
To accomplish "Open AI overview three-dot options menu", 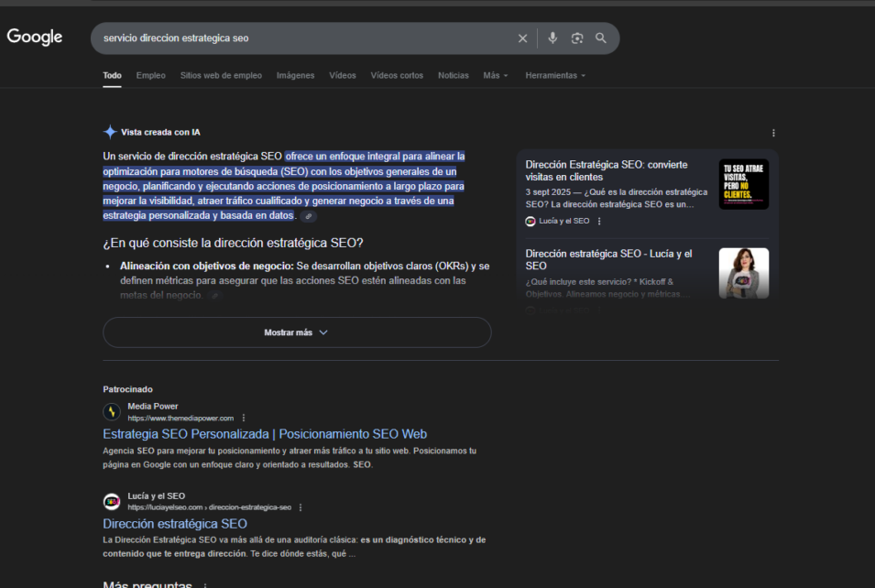I will (x=773, y=133).
